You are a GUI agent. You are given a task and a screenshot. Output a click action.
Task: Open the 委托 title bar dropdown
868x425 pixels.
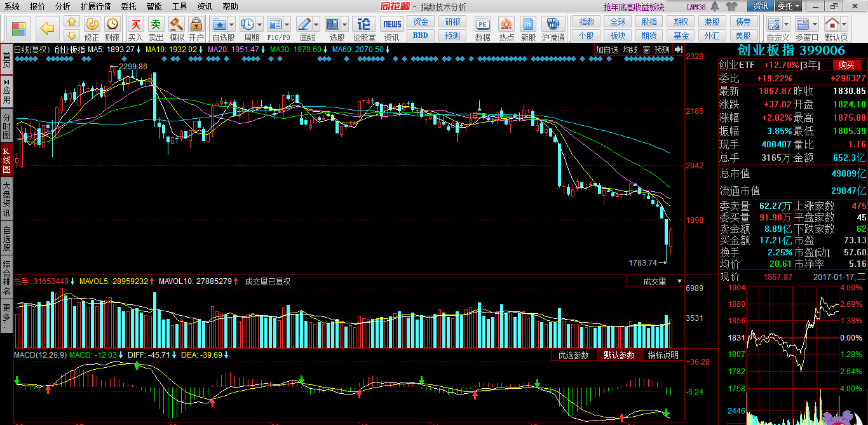(789, 6)
